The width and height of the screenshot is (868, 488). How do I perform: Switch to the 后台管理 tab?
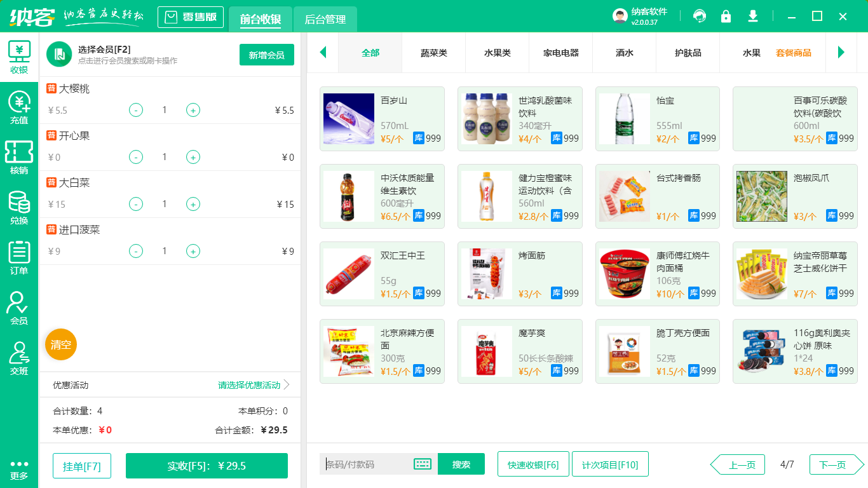tap(324, 20)
